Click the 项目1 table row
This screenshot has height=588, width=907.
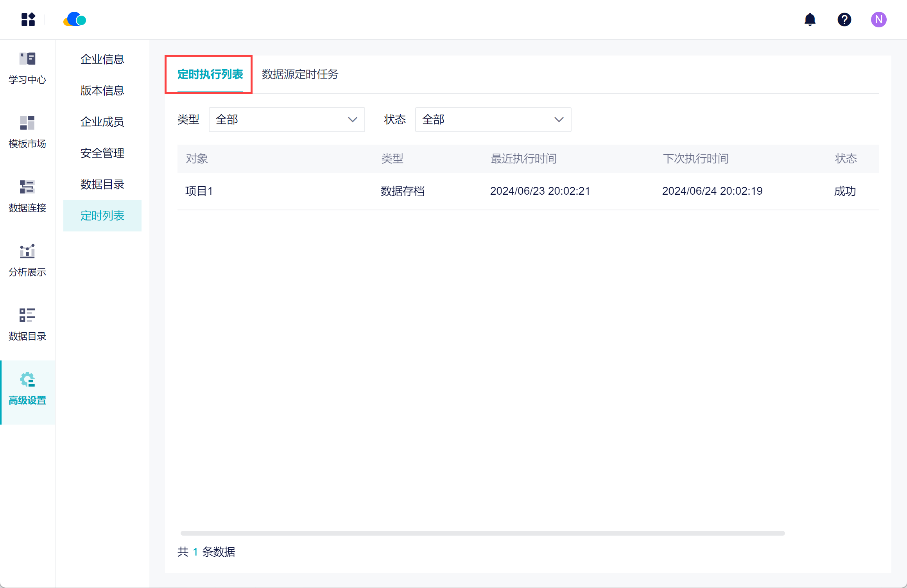pos(199,191)
